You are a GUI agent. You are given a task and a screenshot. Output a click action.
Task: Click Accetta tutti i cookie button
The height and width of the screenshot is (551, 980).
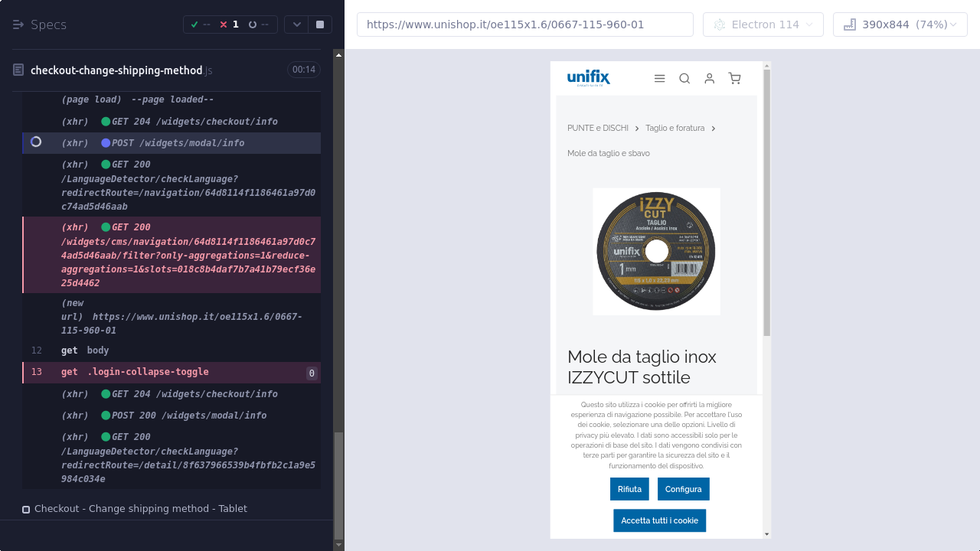pyautogui.click(x=659, y=520)
